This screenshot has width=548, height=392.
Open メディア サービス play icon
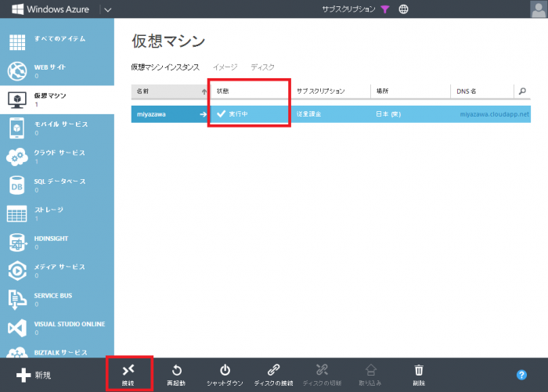pos(17,271)
